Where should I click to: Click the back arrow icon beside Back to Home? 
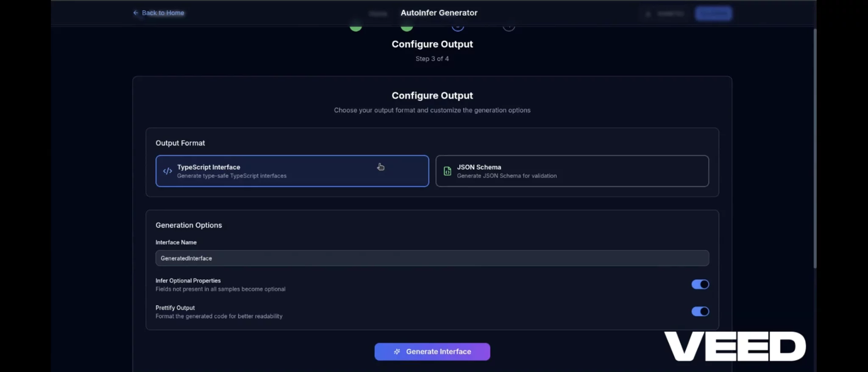tap(136, 13)
